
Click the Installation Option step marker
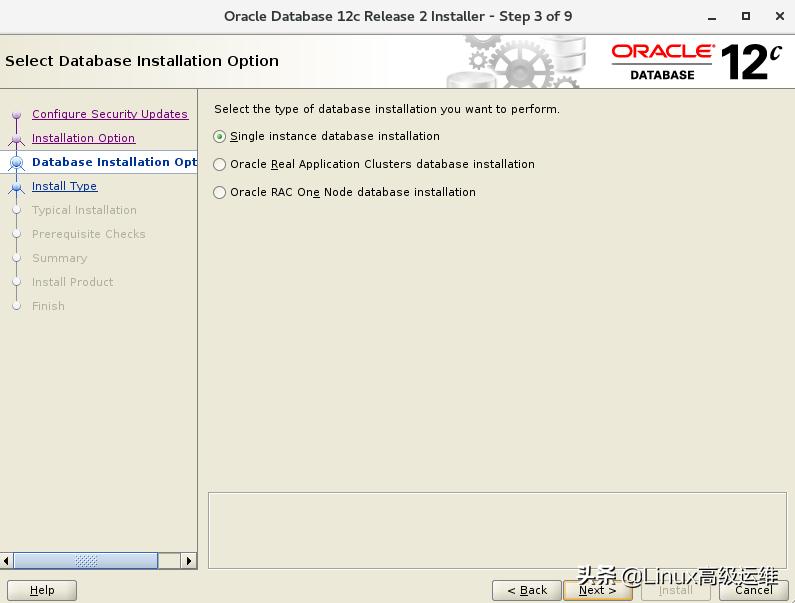(16, 138)
